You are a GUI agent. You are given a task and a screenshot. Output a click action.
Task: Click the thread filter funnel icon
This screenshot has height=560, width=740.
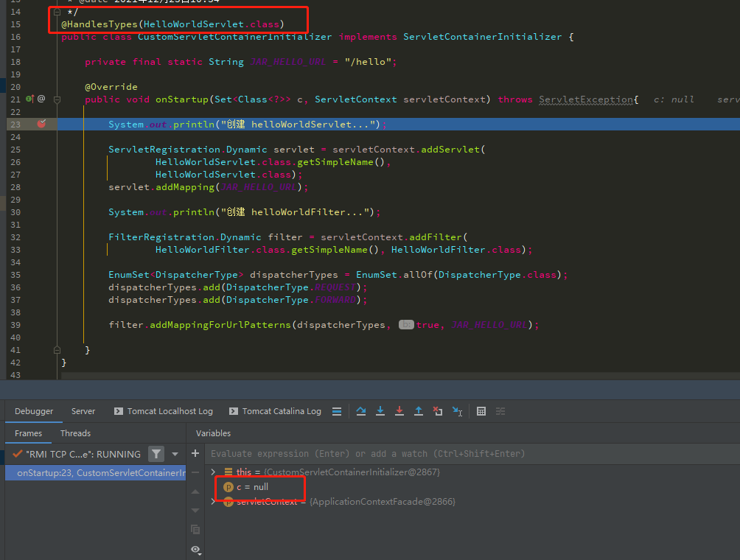(x=156, y=454)
